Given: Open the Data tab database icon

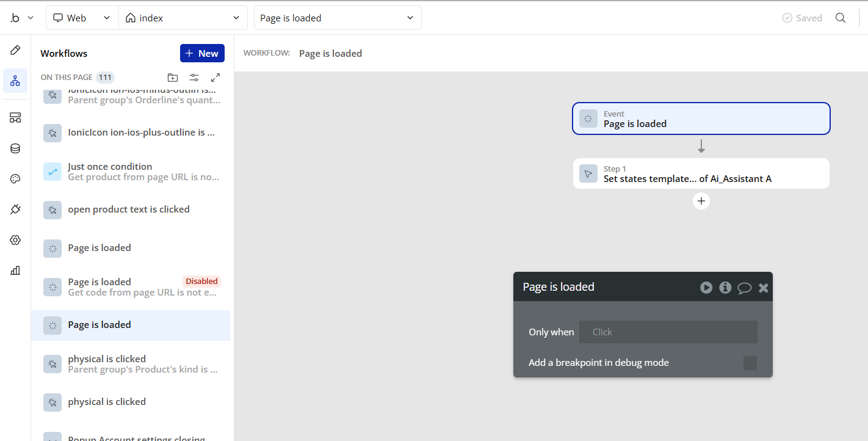Looking at the screenshot, I should point(15,148).
